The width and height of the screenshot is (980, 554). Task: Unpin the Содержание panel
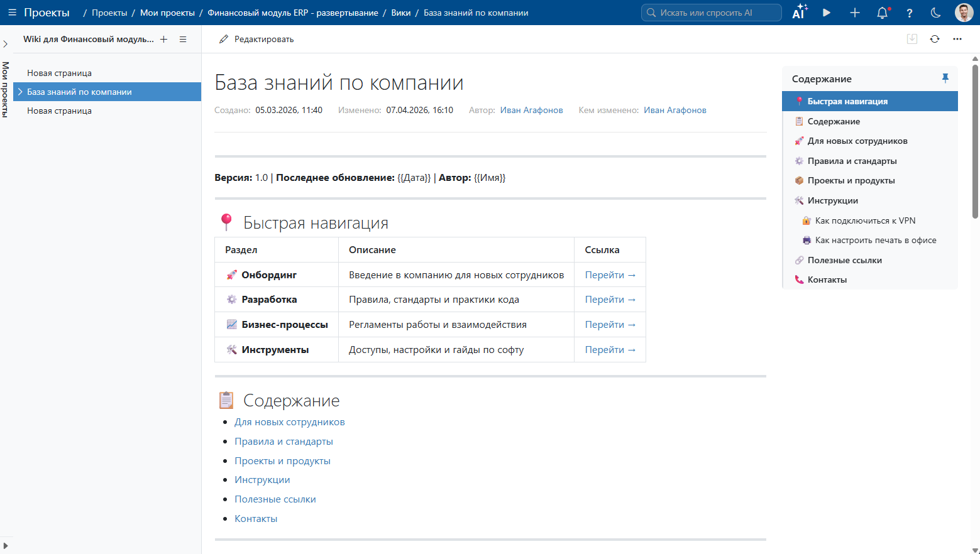pos(945,79)
